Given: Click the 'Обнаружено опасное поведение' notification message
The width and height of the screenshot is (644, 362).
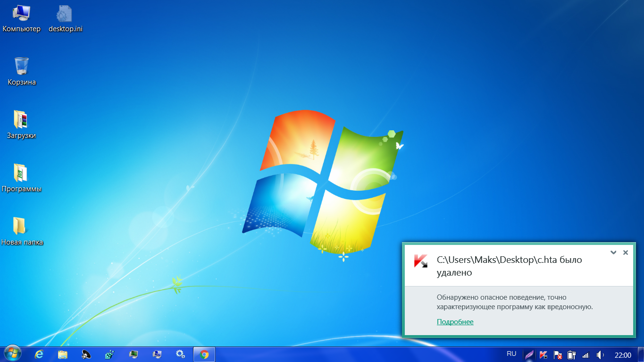Looking at the screenshot, I should tap(515, 302).
